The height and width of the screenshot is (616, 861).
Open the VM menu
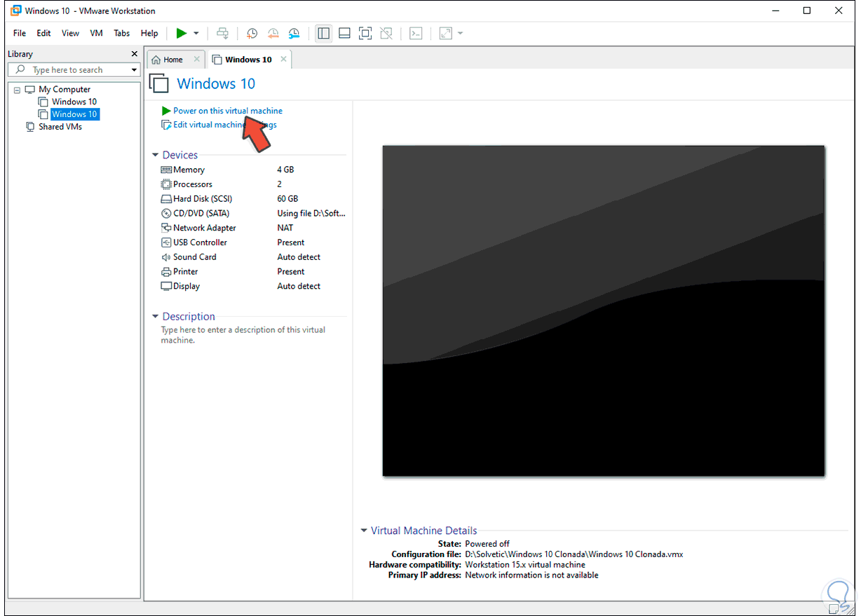click(96, 33)
